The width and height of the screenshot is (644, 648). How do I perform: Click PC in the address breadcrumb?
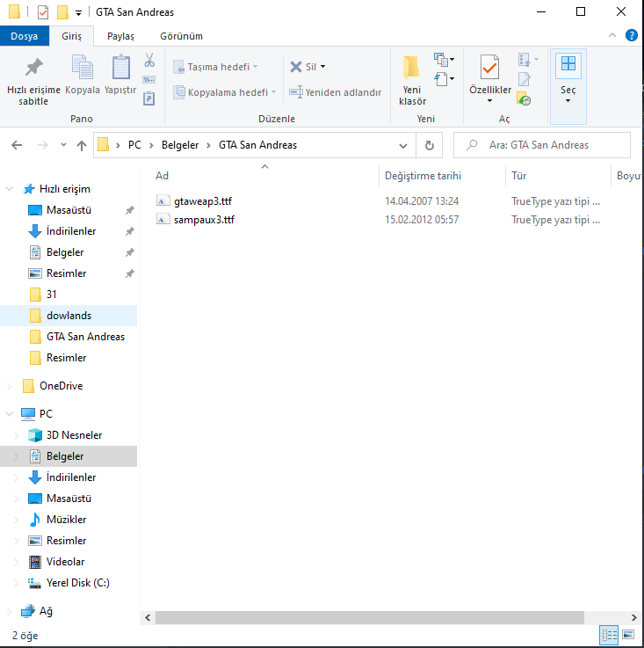(134, 145)
